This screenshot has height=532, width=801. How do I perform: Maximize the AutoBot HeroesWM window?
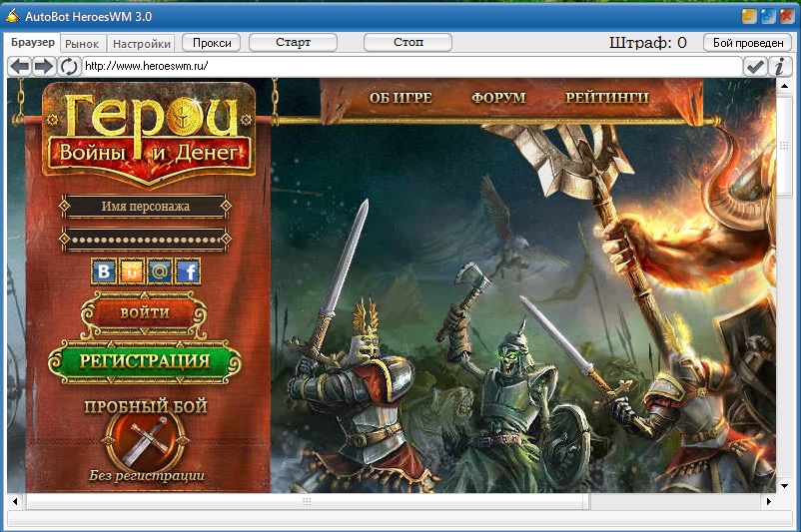(x=768, y=16)
